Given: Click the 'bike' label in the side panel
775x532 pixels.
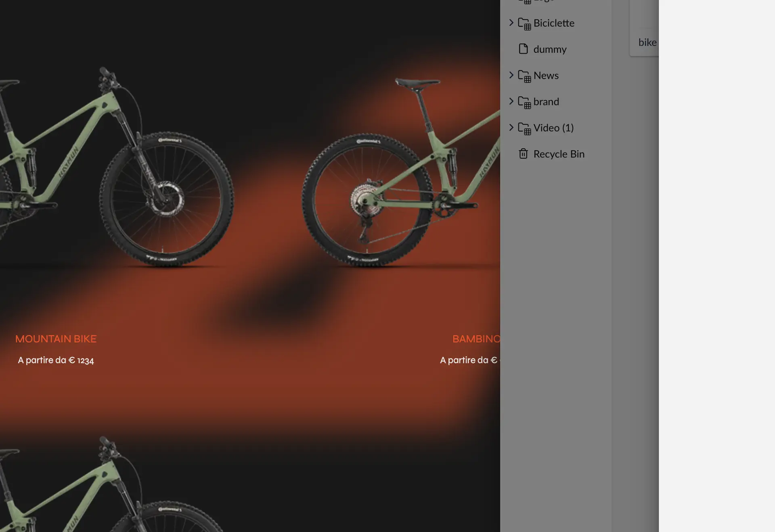Looking at the screenshot, I should click(x=647, y=42).
